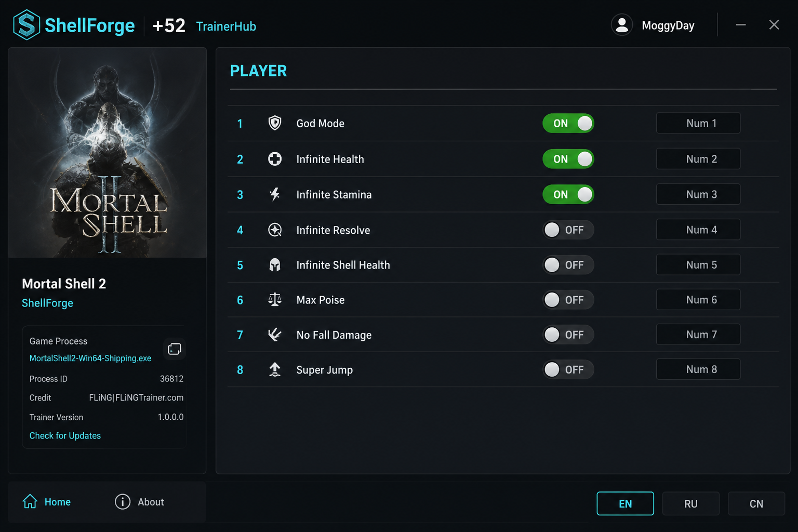Click the Super Jump label

pos(325,370)
